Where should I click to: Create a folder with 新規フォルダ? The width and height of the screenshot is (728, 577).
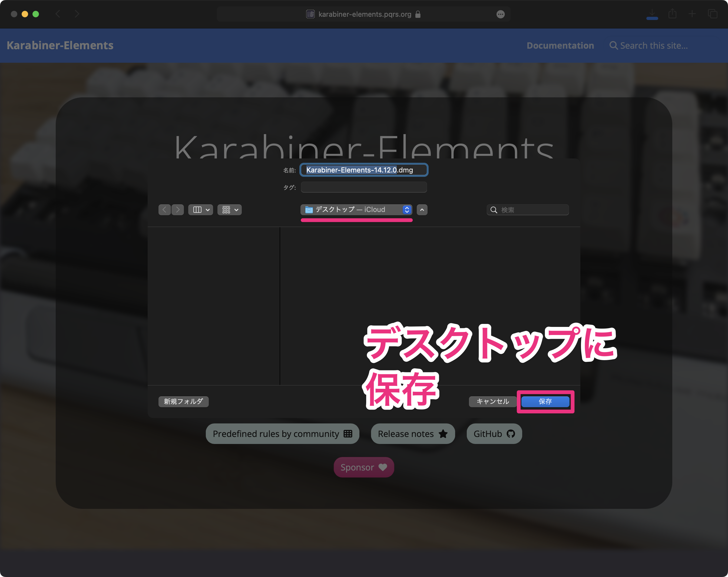(183, 402)
